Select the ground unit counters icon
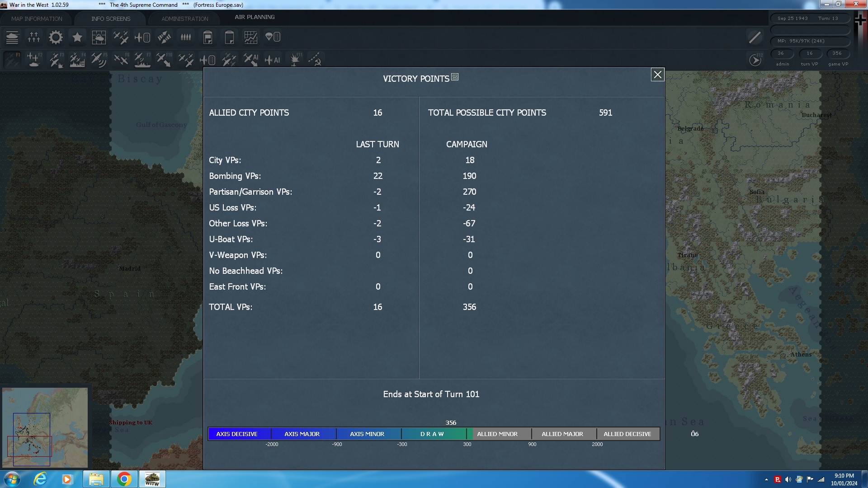Screen dimensions: 868x488 (12, 37)
